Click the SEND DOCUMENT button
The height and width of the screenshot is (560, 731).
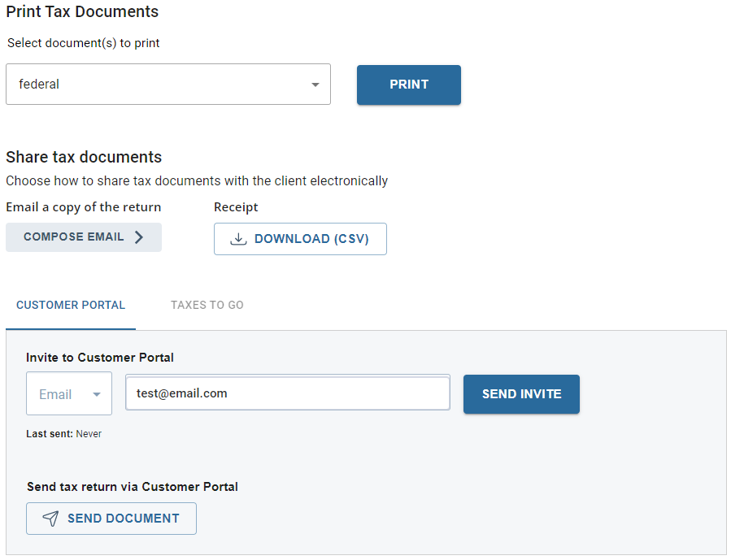(111, 519)
